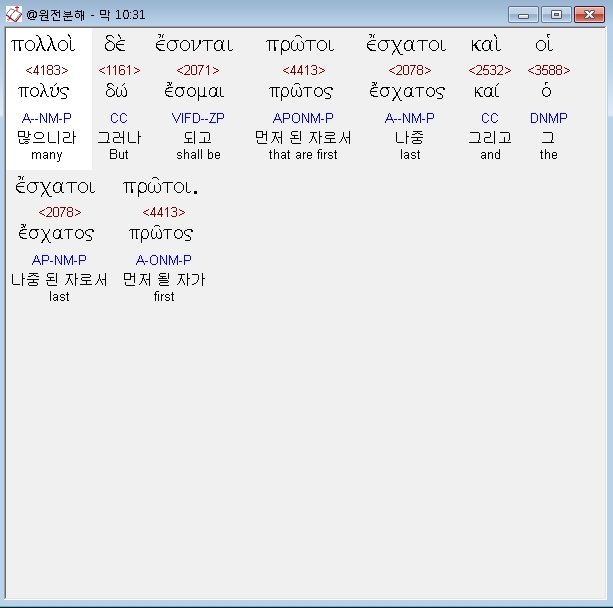Click the Greek word καὶ in the verse
The height and width of the screenshot is (608, 613).
486,44
